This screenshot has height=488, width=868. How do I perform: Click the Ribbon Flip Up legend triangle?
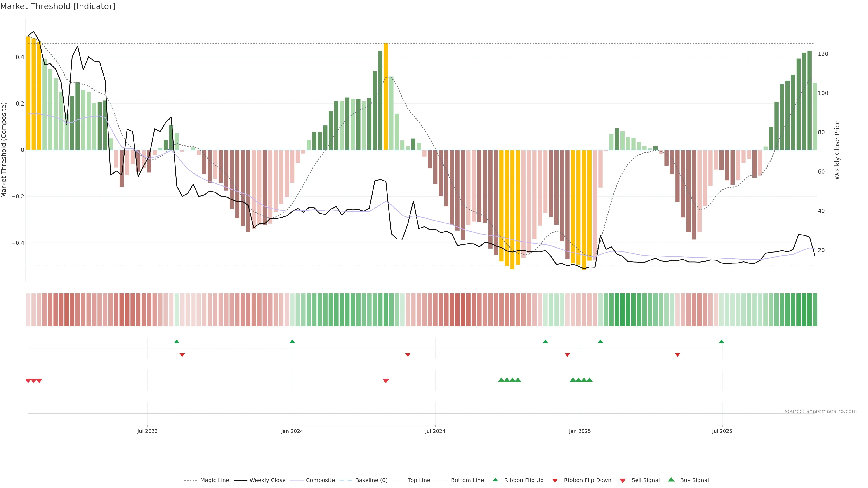tap(495, 480)
